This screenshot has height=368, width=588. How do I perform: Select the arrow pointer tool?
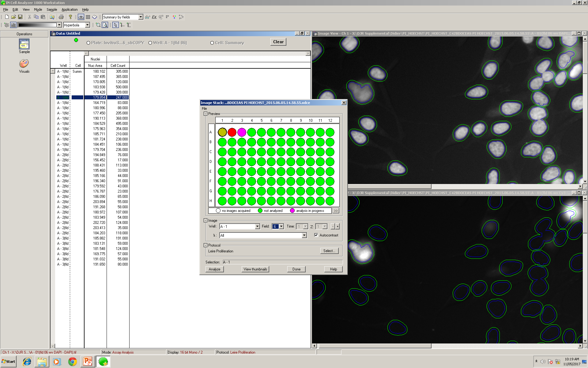pyautogui.click(x=115, y=25)
